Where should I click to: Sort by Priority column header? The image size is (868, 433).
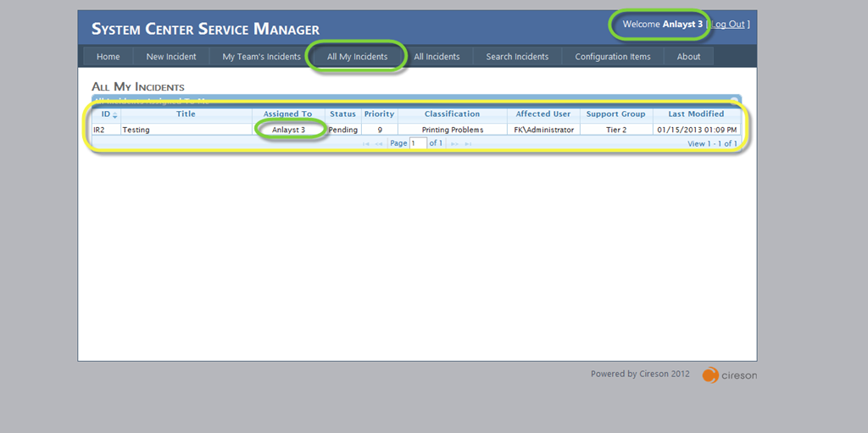379,114
